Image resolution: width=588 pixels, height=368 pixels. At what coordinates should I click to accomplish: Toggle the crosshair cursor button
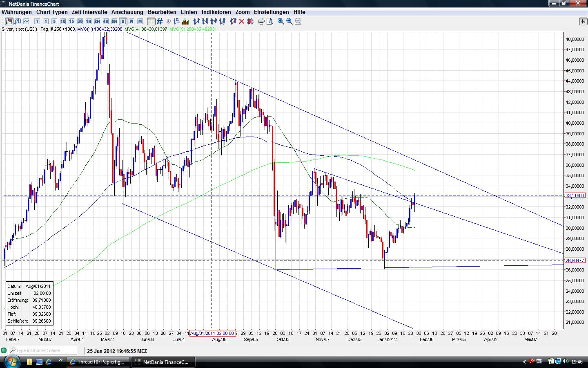tap(151, 21)
